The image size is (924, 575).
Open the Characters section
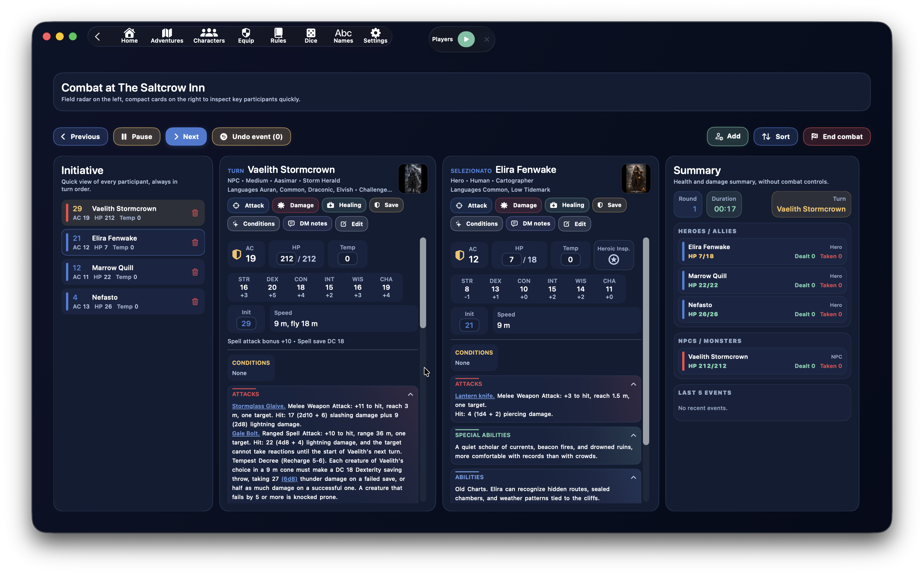tap(209, 36)
